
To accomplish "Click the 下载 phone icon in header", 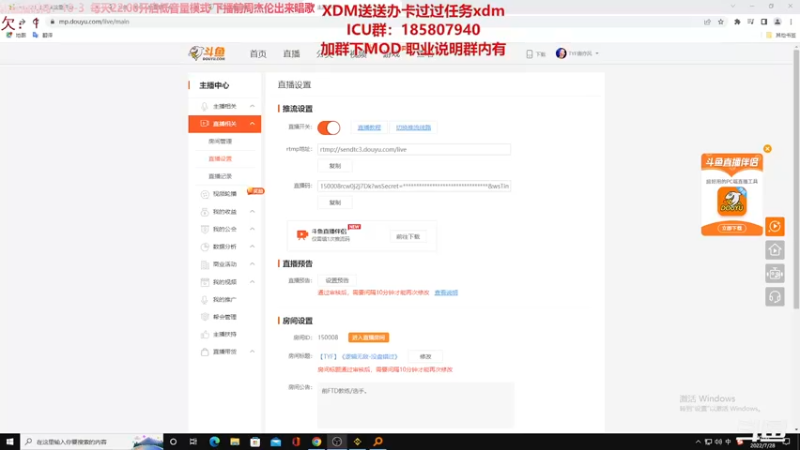I will (530, 54).
